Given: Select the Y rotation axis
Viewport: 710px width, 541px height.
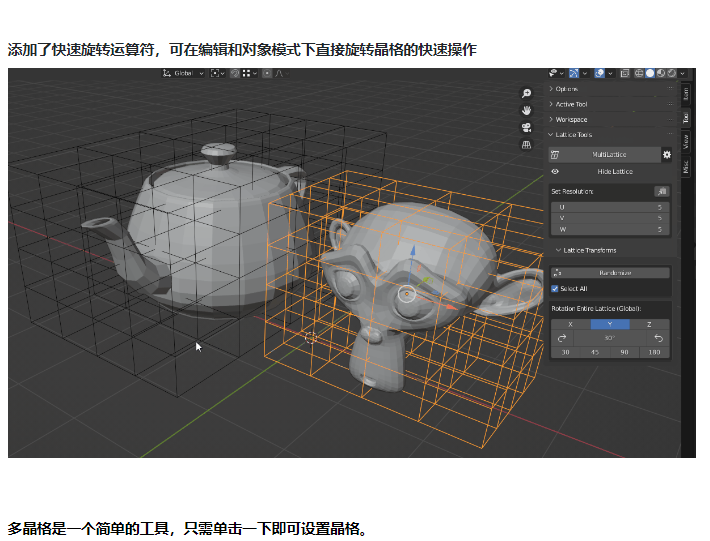Looking at the screenshot, I should 610,325.
